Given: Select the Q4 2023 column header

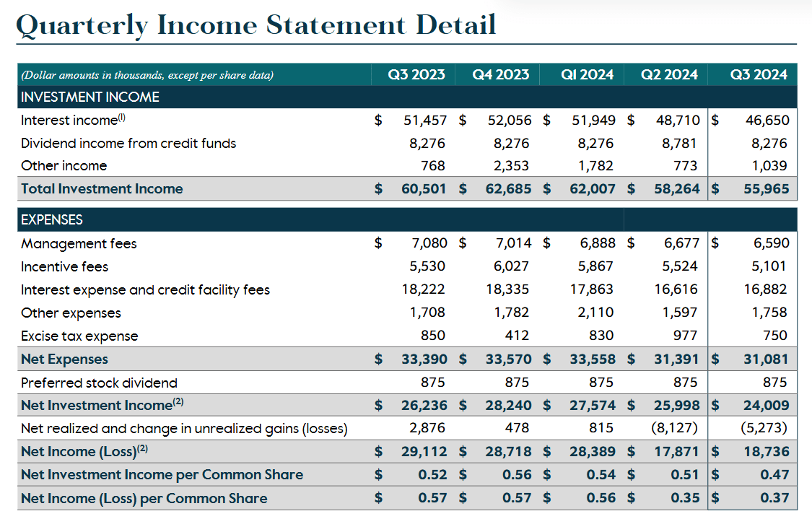Looking at the screenshot, I should pos(498,74).
